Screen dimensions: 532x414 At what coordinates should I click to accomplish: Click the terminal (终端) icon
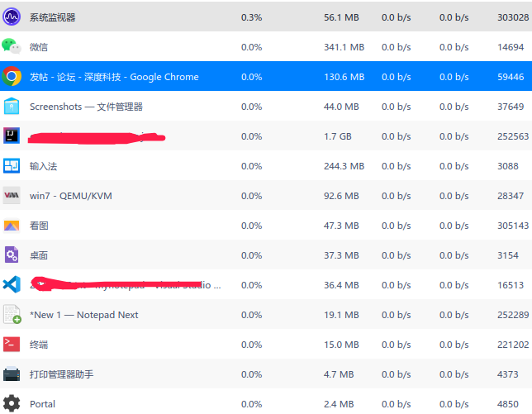(12, 345)
